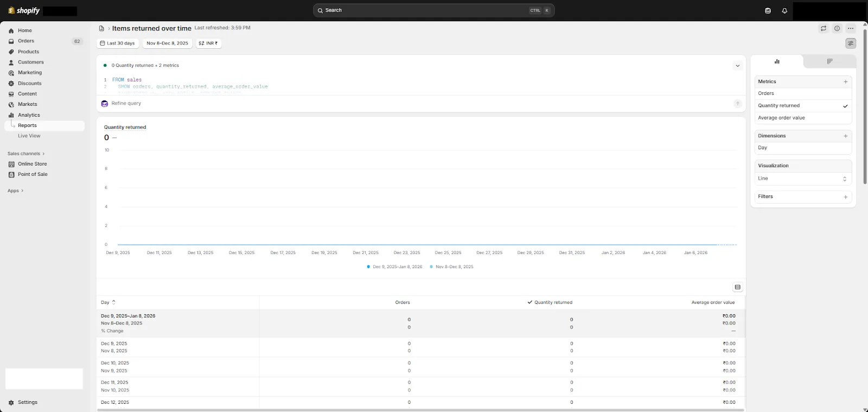Toggle Dec 9, 2025–Jan 8, 2026 legend series
The width and height of the screenshot is (868, 412).
coord(394,267)
